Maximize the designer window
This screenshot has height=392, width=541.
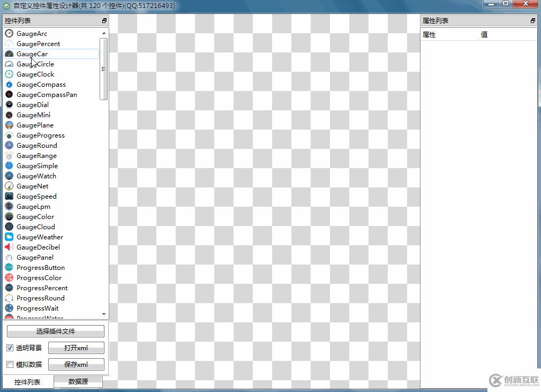point(506,4)
